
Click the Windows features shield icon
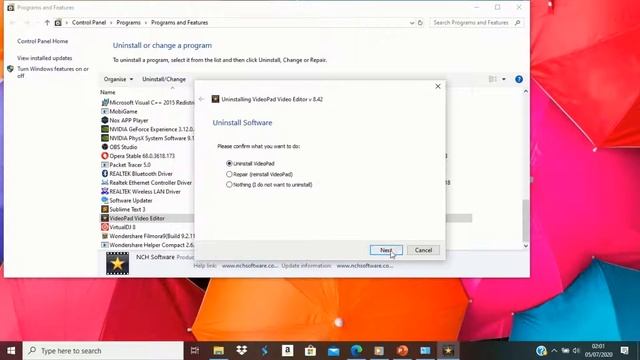[x=11, y=69]
